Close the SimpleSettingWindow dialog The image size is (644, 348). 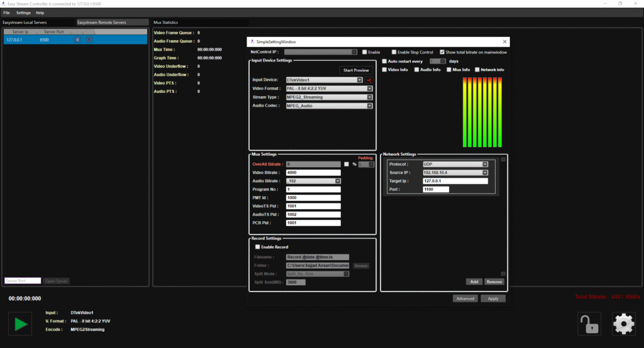pos(504,41)
